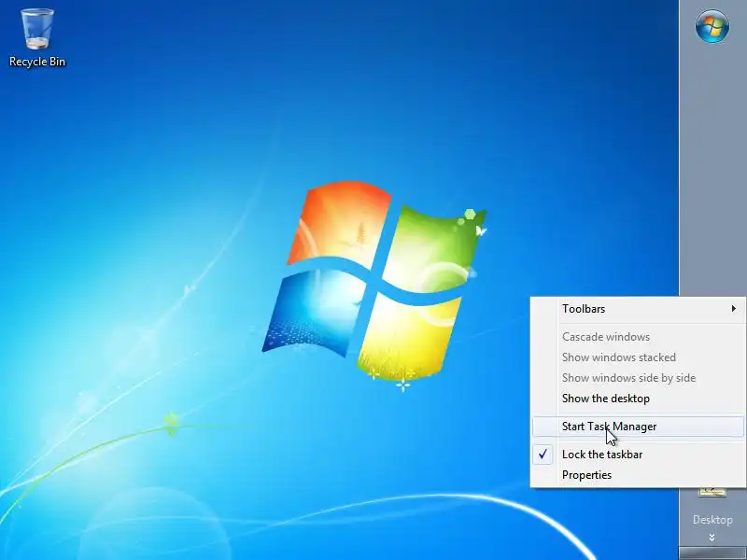
Task: Expand the Desktop toolbar double chevron
Action: [712, 538]
